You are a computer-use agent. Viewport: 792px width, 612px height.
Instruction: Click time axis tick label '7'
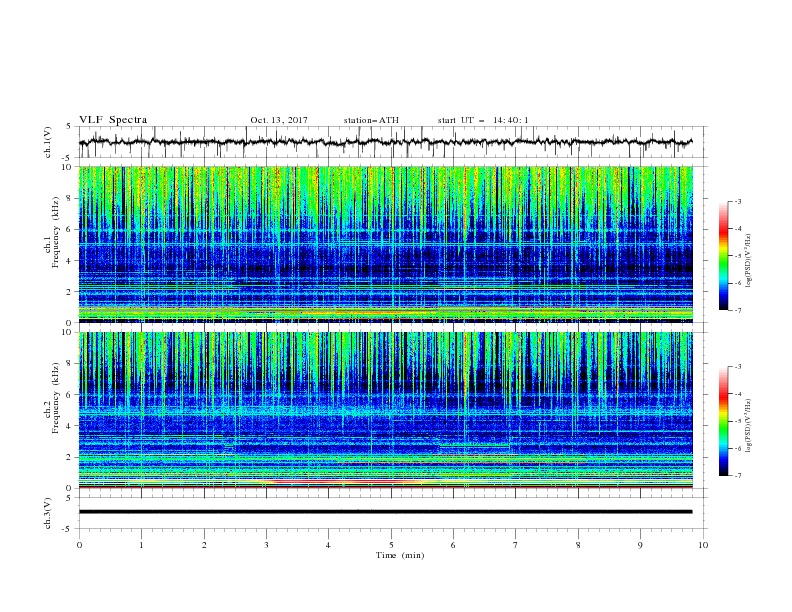coord(516,545)
